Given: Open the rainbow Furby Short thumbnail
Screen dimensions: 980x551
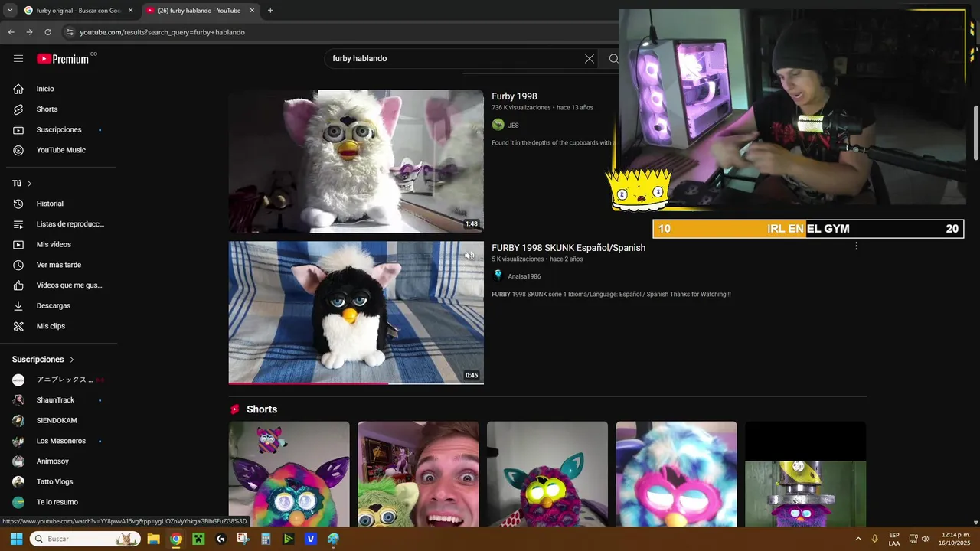Looking at the screenshot, I should [289, 474].
